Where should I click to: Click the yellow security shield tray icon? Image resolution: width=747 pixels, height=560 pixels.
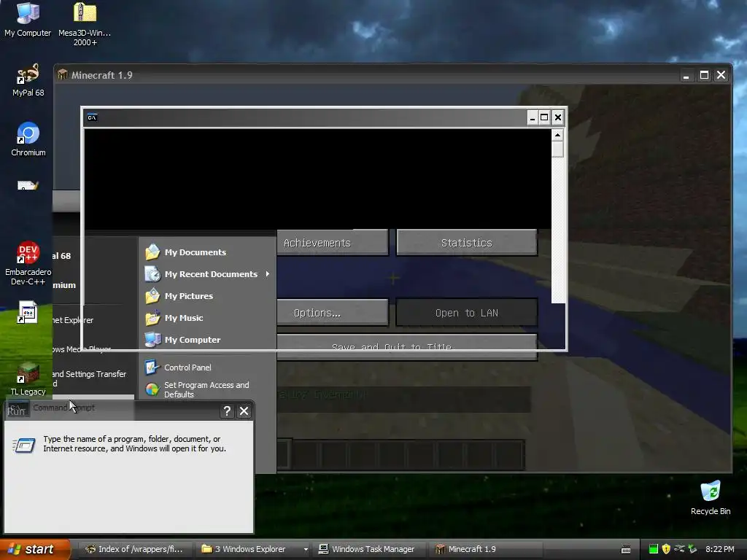click(666, 549)
